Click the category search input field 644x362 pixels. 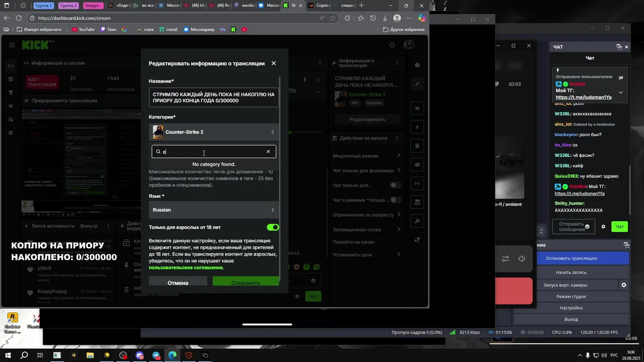[x=214, y=151]
